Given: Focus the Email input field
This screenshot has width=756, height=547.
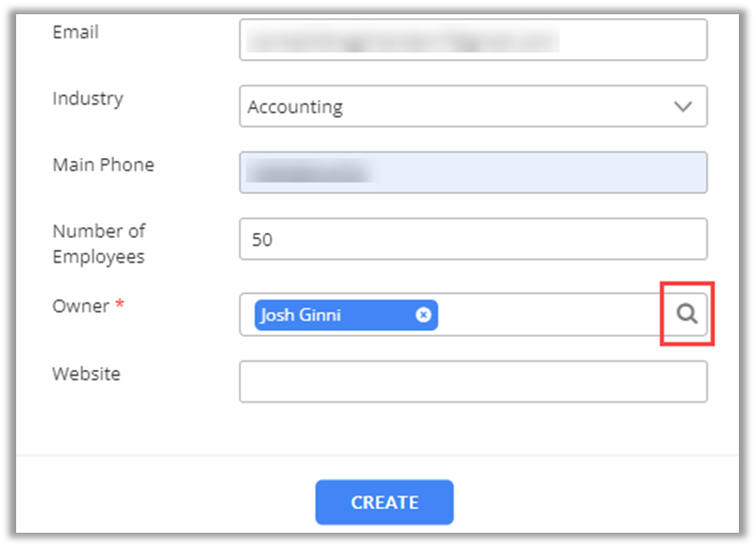Looking at the screenshot, I should point(628,40).
